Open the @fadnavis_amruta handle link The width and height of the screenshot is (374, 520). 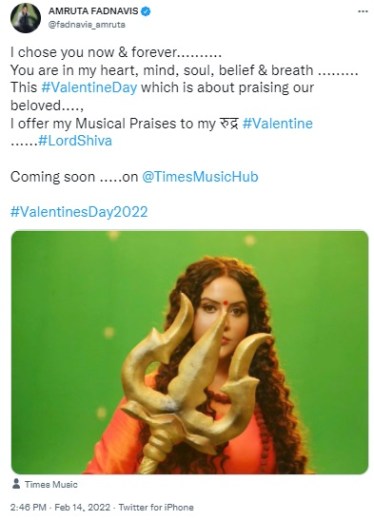(x=87, y=25)
